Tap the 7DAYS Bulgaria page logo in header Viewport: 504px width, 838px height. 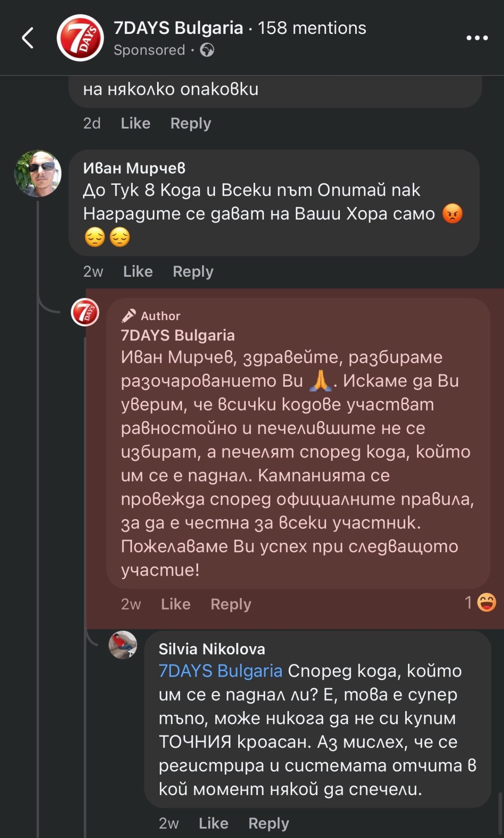click(x=80, y=38)
